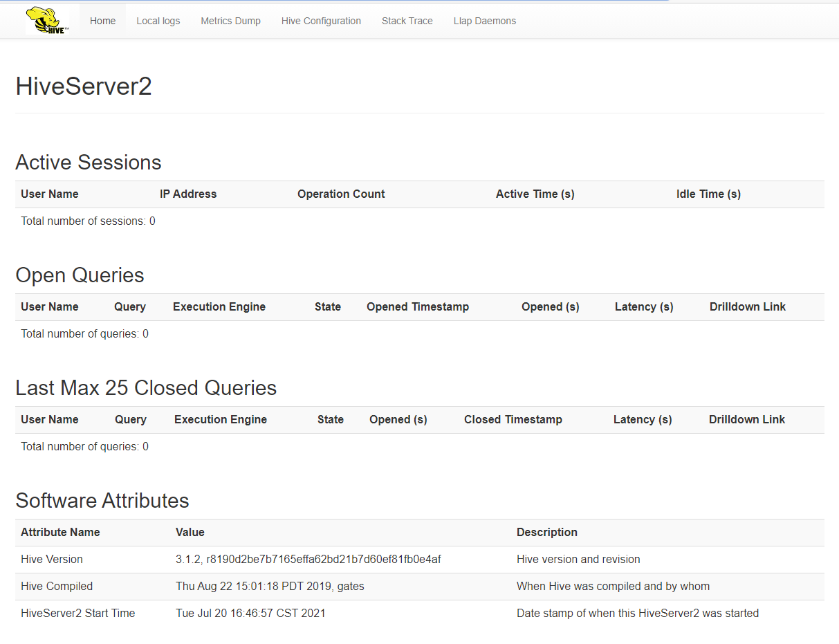This screenshot has width=839, height=644.
Task: Click the Opened Timestamp column header
Action: point(418,307)
